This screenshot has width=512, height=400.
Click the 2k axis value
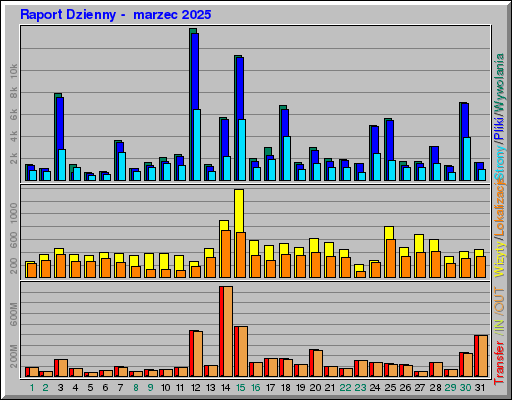14,158
